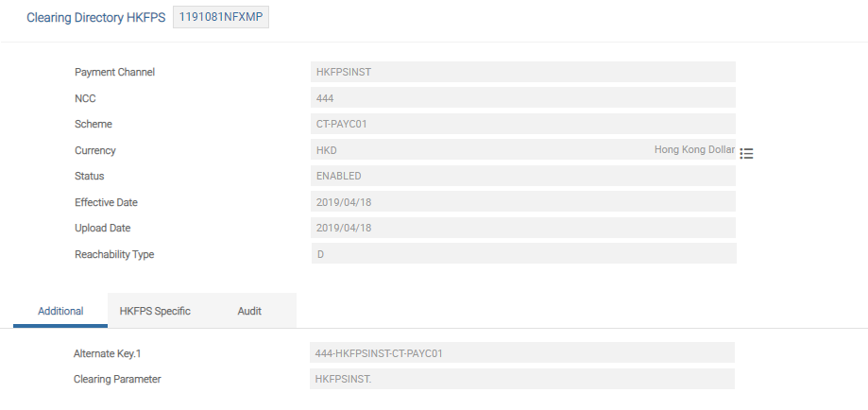Click the Alternate Key.1 field
Image resolution: width=868 pixels, height=410 pixels.
(522, 353)
